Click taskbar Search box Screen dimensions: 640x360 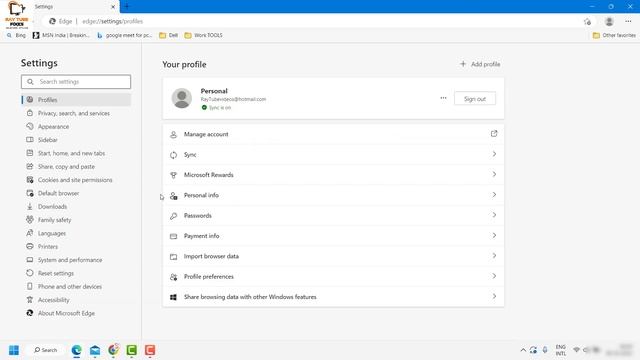pos(45,350)
